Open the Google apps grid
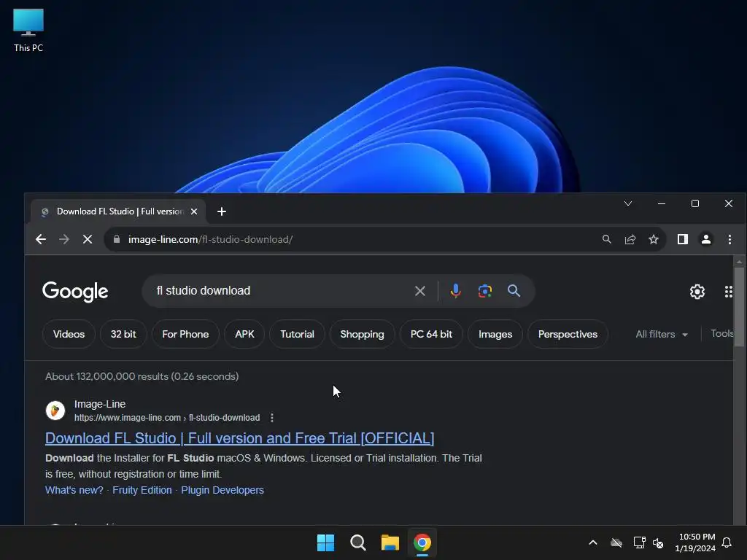The height and width of the screenshot is (560, 747). click(x=729, y=292)
